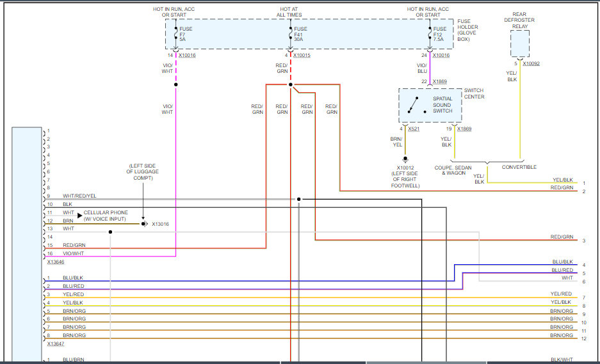This screenshot has height=364, width=600.
Task: Click the Rear Defroster Relay box
Action: tap(519, 44)
